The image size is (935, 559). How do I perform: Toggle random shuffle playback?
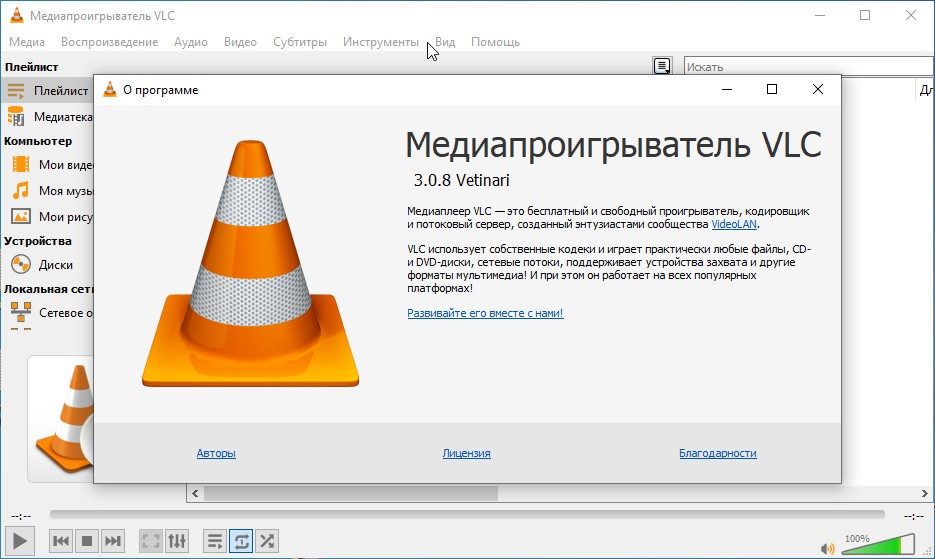click(x=267, y=541)
